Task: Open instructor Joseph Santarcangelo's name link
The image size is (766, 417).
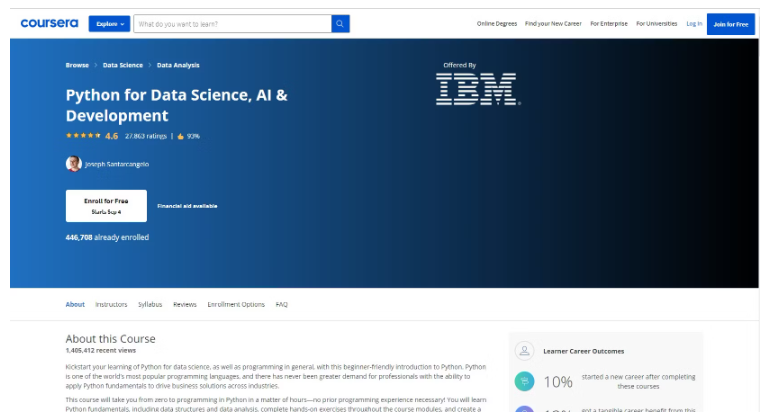Action: [117, 164]
